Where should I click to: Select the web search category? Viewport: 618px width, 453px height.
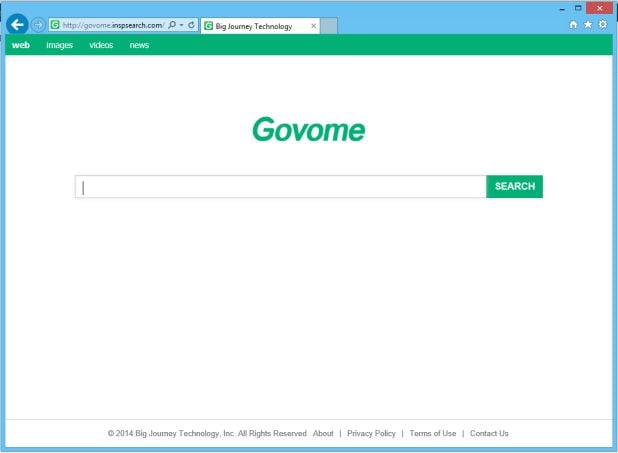(x=21, y=45)
